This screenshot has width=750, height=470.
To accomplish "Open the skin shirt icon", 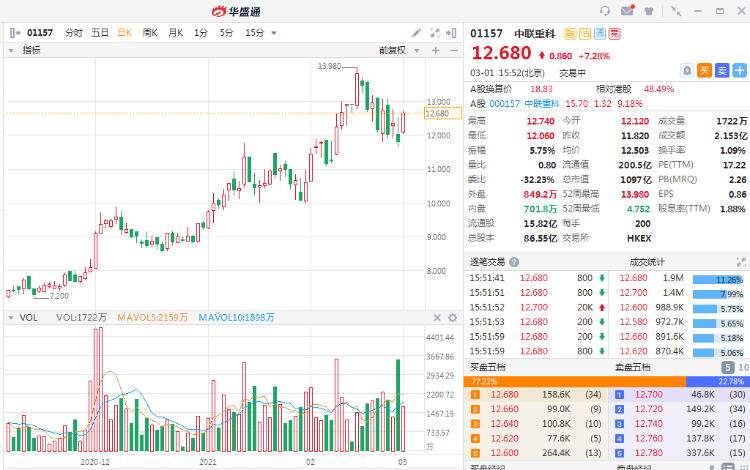I will click(649, 11).
